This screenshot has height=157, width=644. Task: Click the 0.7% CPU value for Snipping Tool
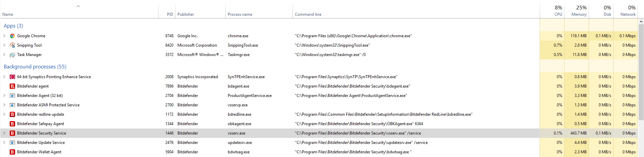tap(558, 45)
